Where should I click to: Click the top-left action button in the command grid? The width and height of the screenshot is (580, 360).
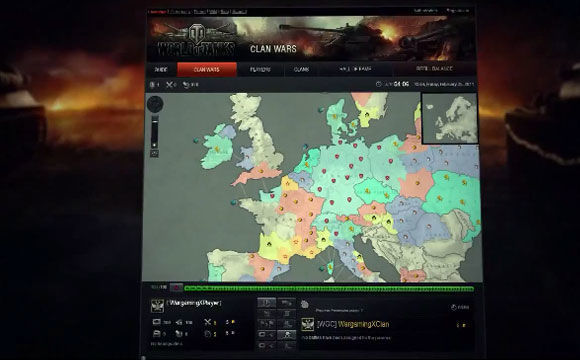pyautogui.click(x=267, y=303)
